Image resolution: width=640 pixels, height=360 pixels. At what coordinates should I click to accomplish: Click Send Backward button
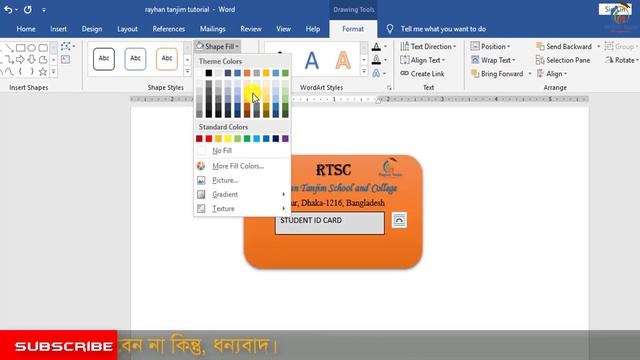point(564,47)
